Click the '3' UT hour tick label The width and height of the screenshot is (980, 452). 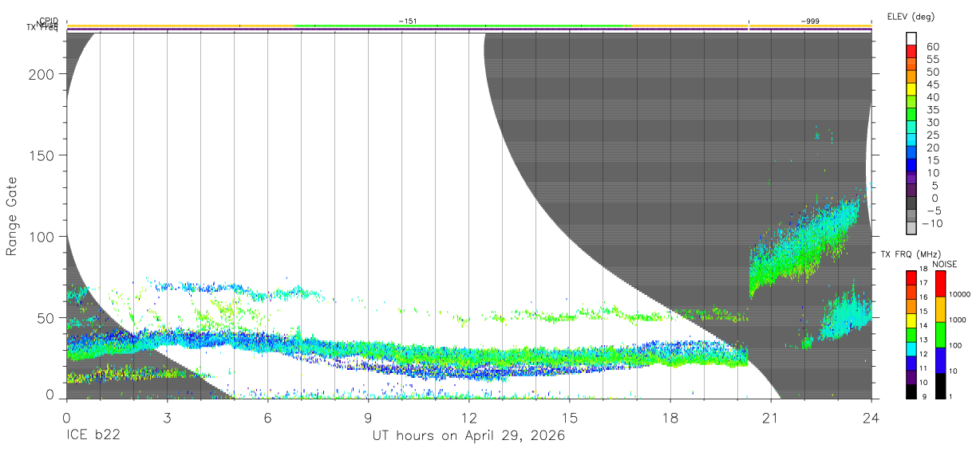(167, 417)
